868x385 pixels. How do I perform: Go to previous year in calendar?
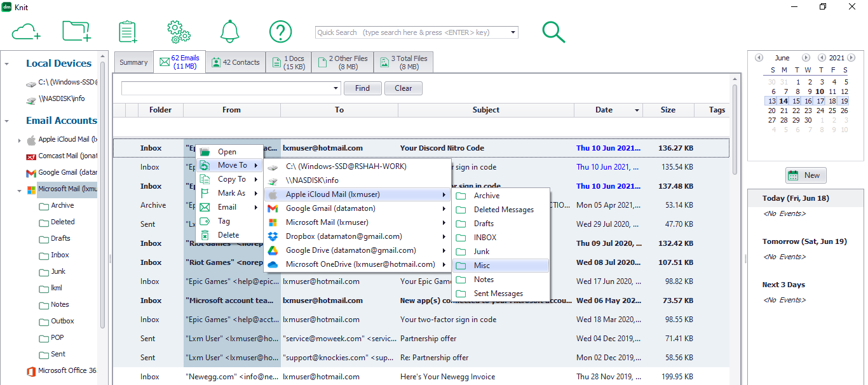click(822, 58)
